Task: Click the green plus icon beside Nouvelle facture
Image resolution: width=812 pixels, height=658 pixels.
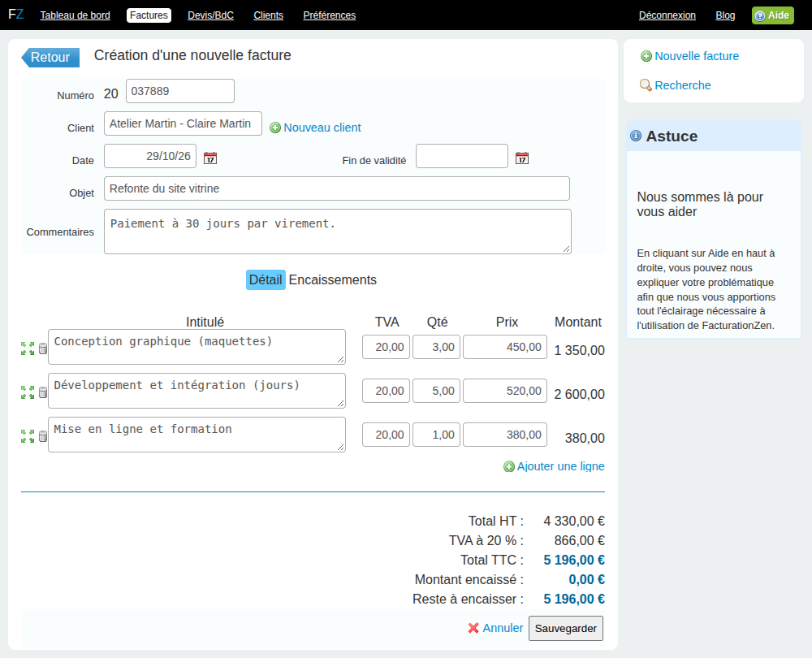Action: [x=646, y=56]
